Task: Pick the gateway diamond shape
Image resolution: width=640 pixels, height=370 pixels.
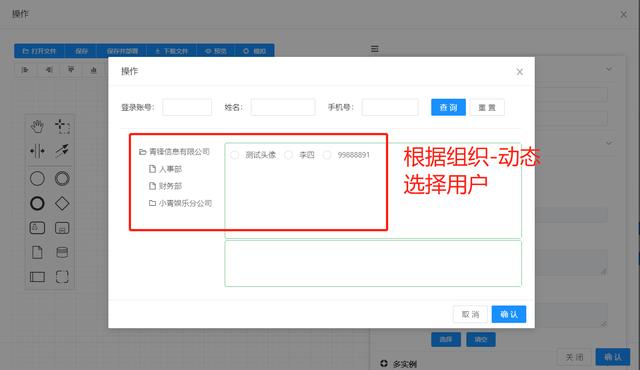Action: click(62, 203)
